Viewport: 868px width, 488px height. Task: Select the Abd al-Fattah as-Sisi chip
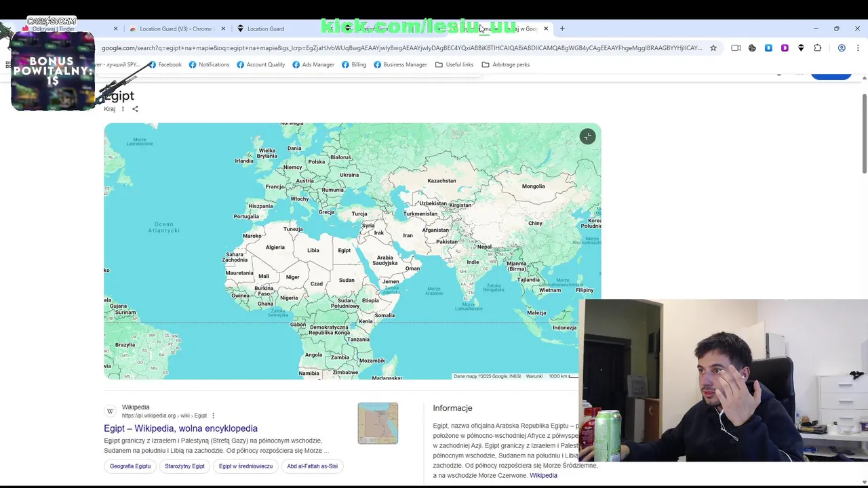312,466
